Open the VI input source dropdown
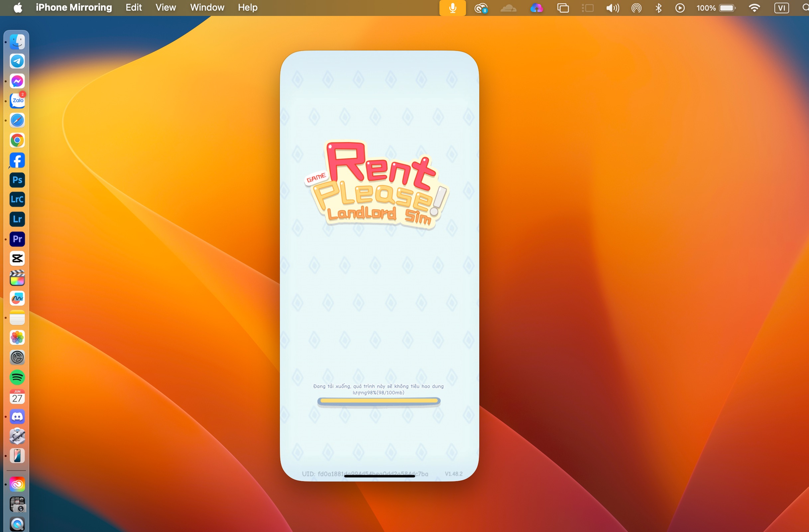 pos(781,8)
